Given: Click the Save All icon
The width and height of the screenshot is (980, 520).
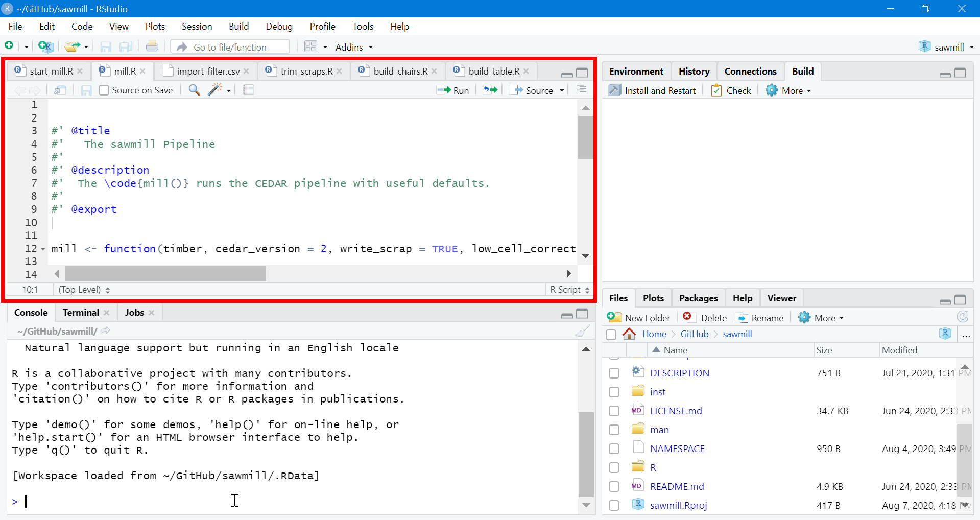Looking at the screenshot, I should click(126, 47).
